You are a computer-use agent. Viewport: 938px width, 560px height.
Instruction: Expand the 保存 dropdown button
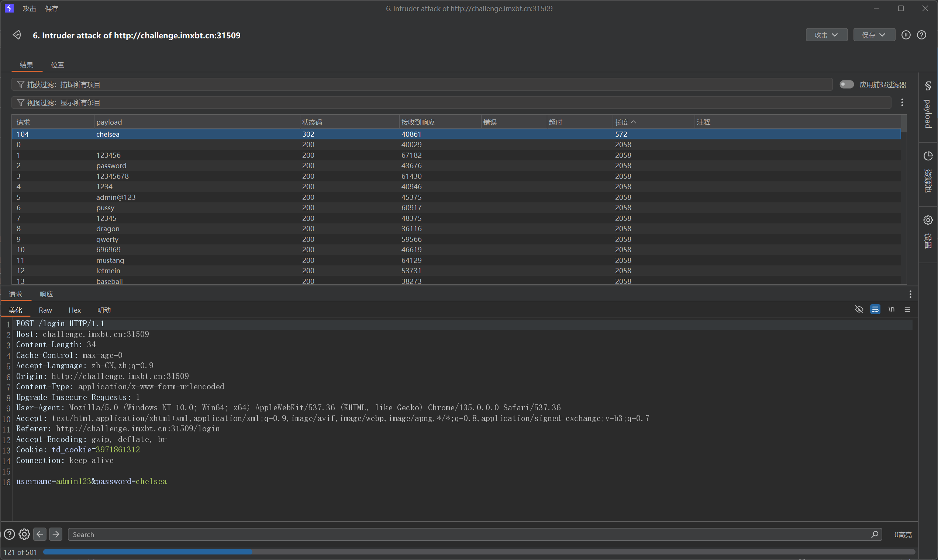[x=874, y=35]
